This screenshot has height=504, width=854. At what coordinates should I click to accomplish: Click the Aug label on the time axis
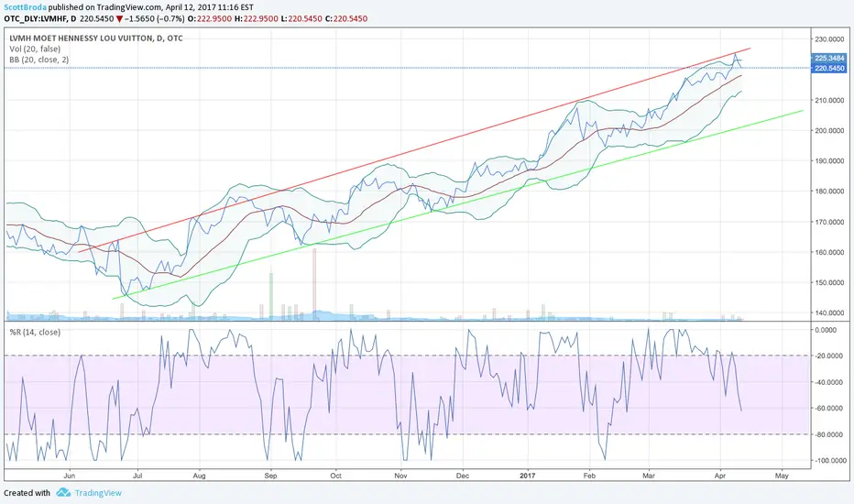[200, 476]
